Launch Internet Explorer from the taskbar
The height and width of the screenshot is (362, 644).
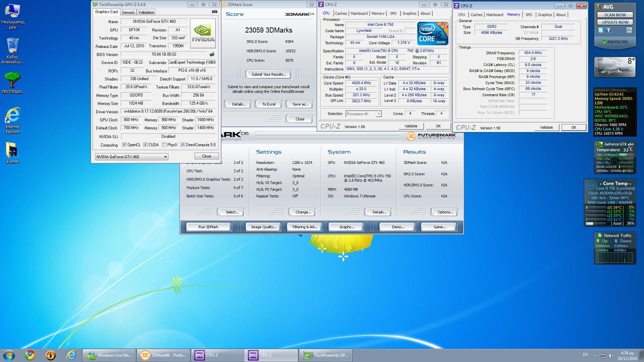pos(71,355)
